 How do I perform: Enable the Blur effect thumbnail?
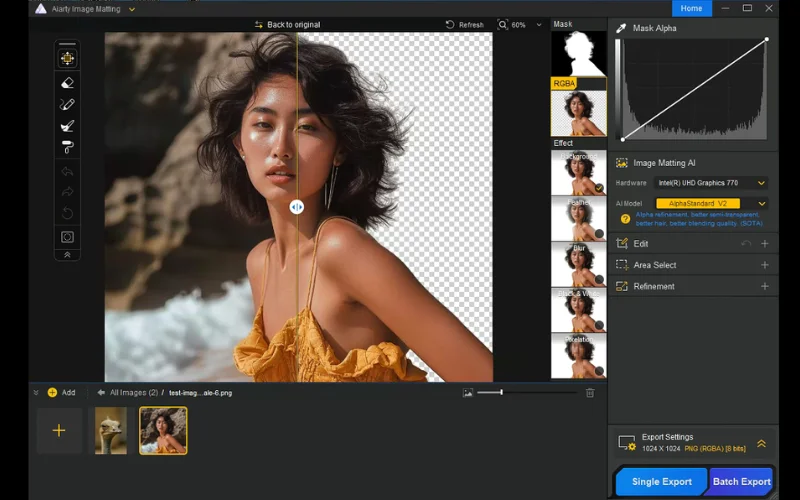coord(578,264)
